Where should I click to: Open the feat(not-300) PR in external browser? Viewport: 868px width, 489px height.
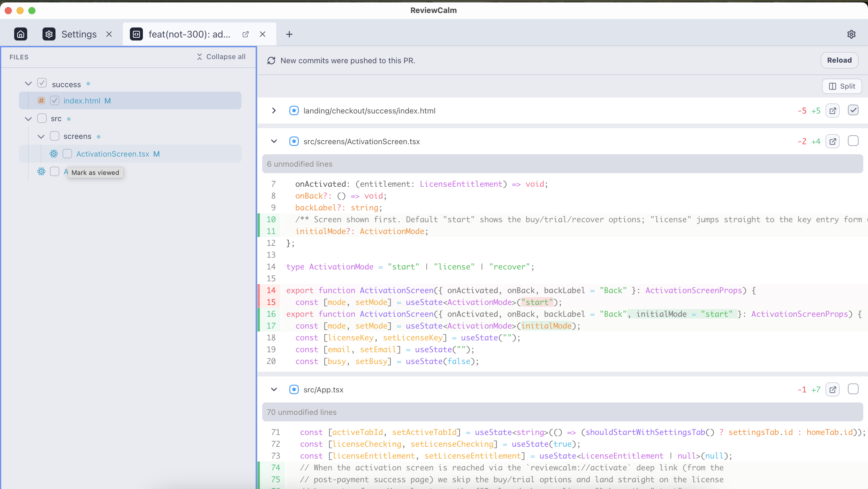click(x=246, y=34)
